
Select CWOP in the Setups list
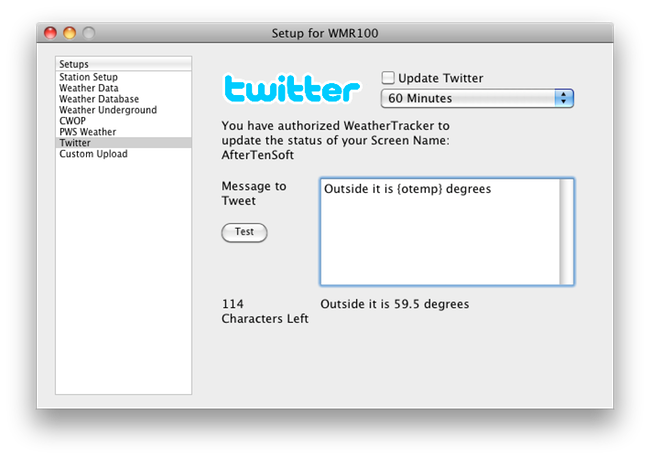[x=123, y=121]
